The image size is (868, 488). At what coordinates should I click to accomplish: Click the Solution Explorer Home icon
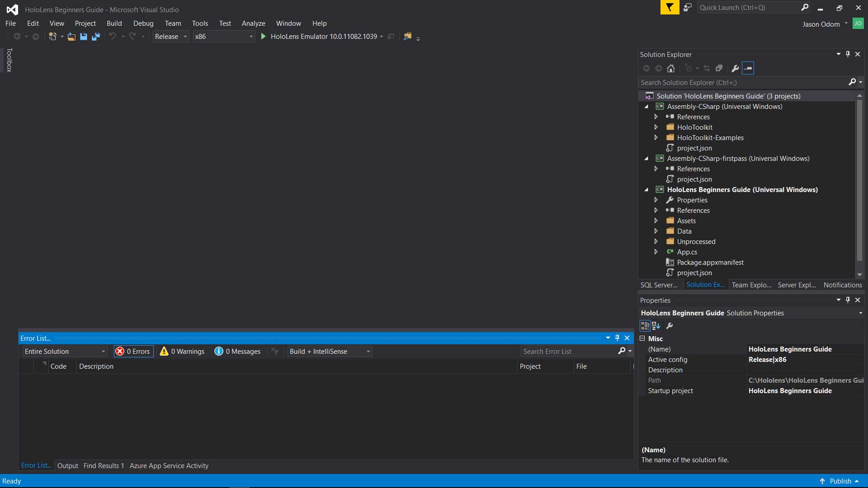pos(671,68)
